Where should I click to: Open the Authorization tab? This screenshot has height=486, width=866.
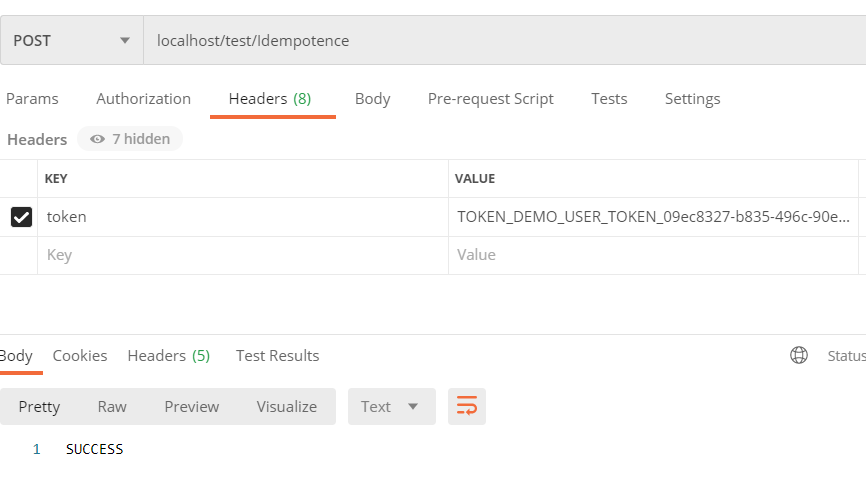144,99
